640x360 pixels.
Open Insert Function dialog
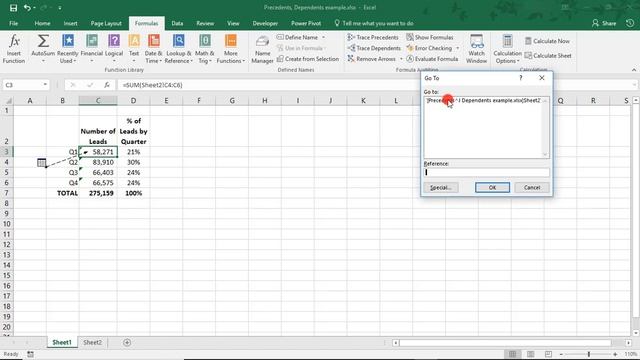(x=14, y=49)
